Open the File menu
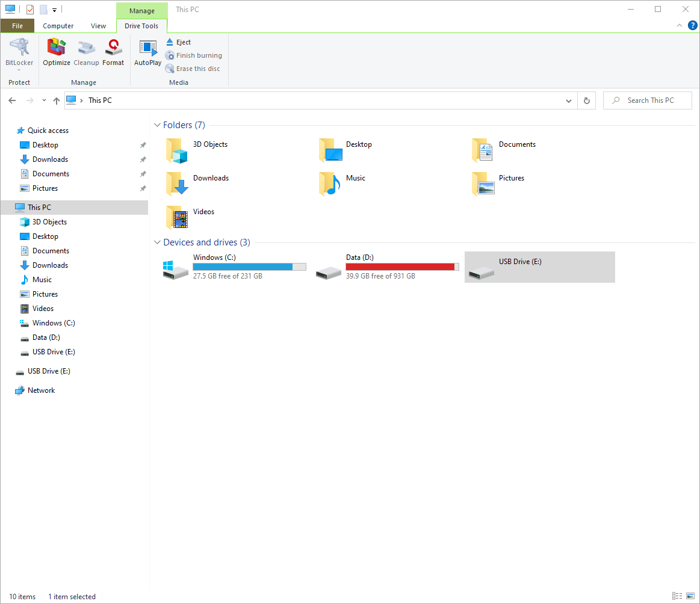Screen dimensions: 700x604 [17, 25]
